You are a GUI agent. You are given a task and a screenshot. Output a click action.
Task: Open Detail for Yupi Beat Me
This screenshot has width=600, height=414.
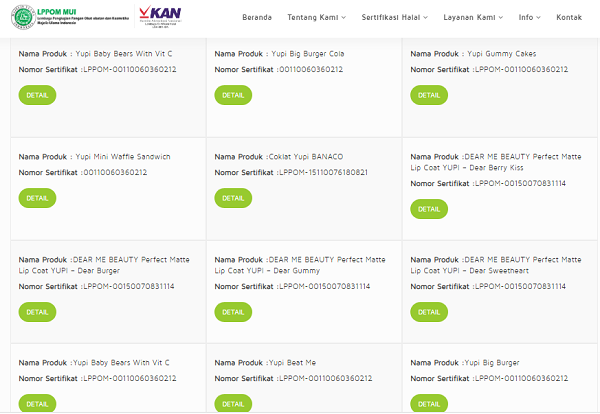[x=233, y=404]
